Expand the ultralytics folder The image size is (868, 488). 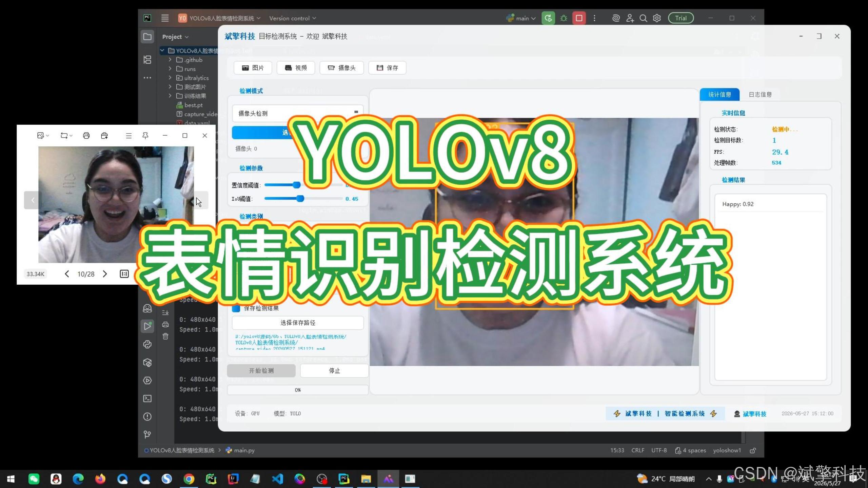coord(170,78)
